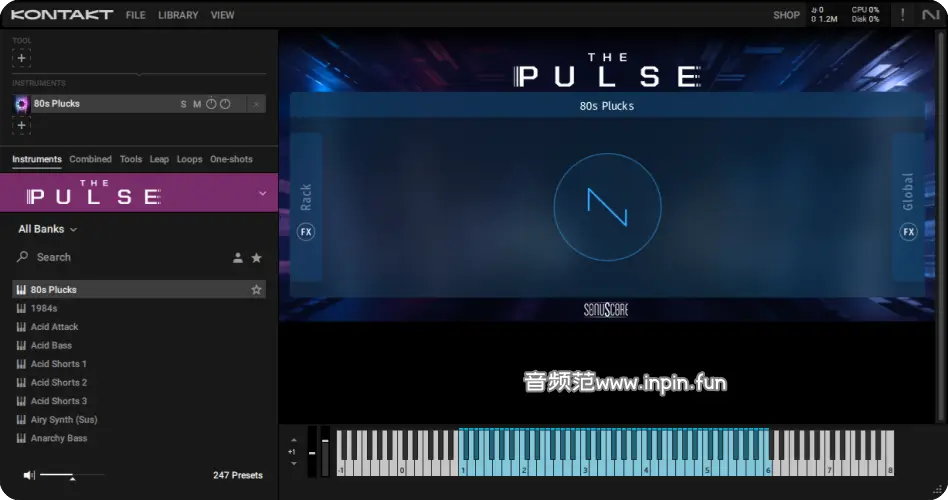This screenshot has height=500, width=948.
Task: Select the Airy Synth (Sus) preset
Action: click(x=139, y=420)
